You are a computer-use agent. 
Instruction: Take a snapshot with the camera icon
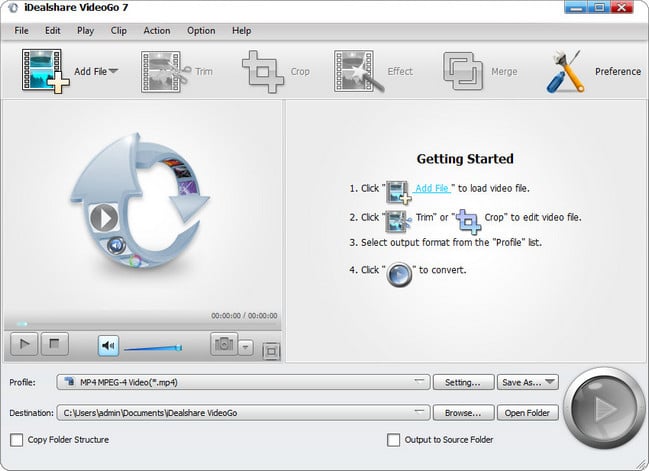click(x=223, y=345)
